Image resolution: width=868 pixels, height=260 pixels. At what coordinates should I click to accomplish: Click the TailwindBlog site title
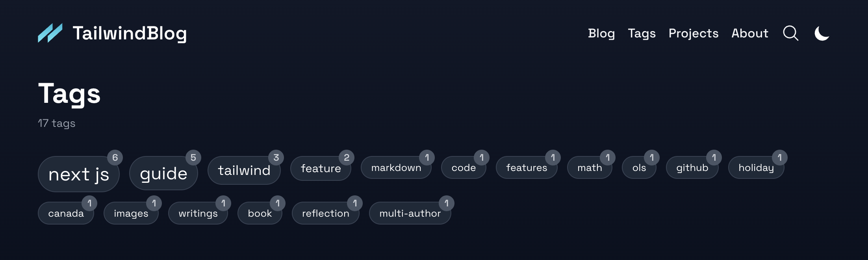pyautogui.click(x=130, y=33)
